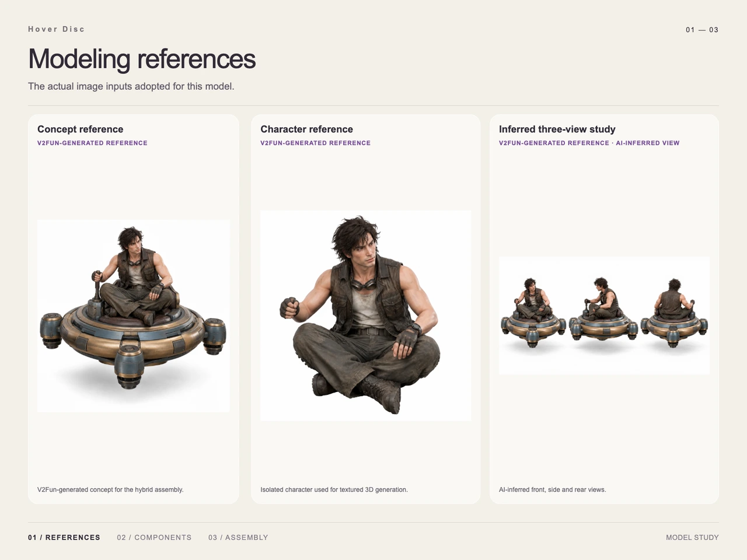
Task: View the three-view study image
Action: [604, 316]
